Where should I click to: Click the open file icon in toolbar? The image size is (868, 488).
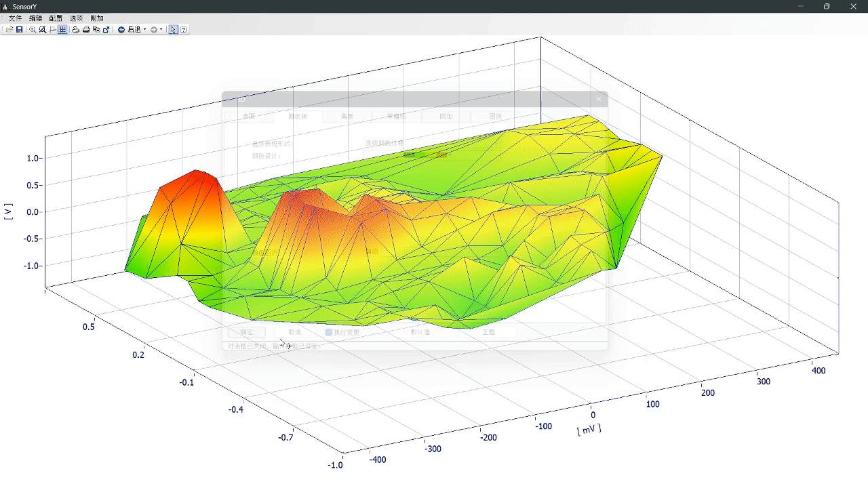click(9, 30)
